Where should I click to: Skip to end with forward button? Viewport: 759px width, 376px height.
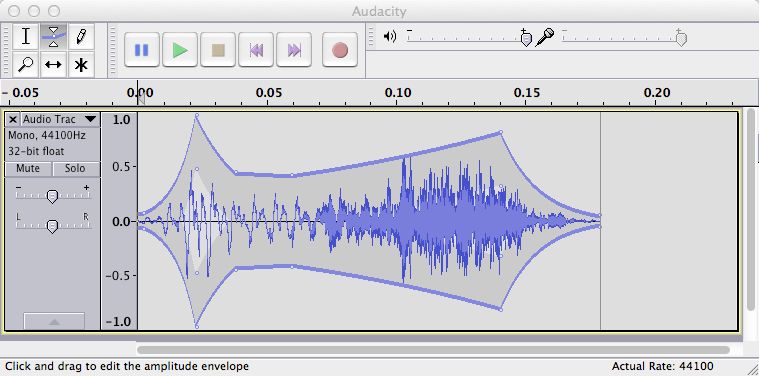pyautogui.click(x=294, y=50)
